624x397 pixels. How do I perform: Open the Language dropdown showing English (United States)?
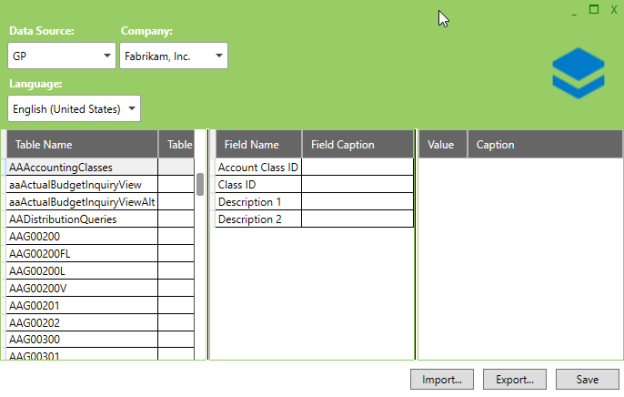(74, 109)
